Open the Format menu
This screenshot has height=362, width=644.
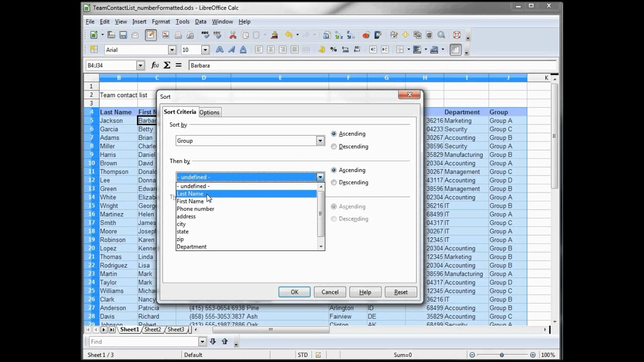point(161,22)
